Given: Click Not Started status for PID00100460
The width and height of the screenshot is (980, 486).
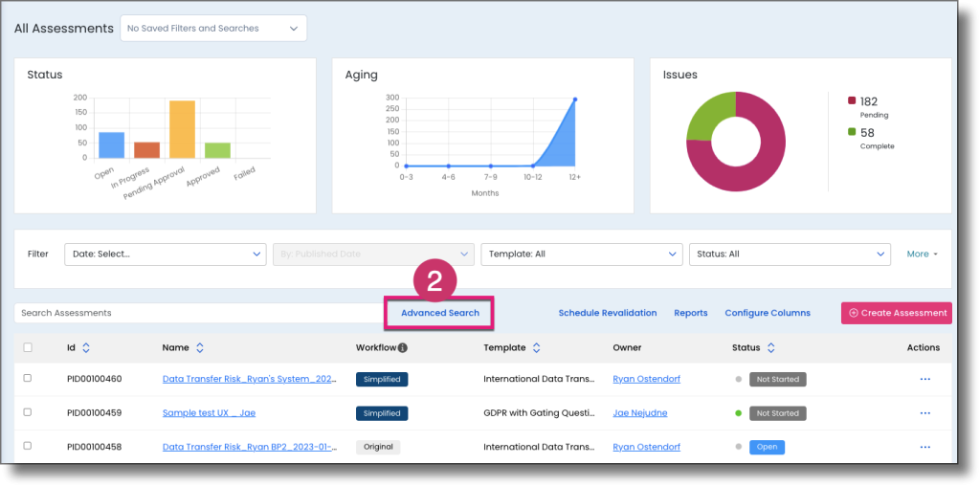Looking at the screenshot, I should [x=777, y=379].
